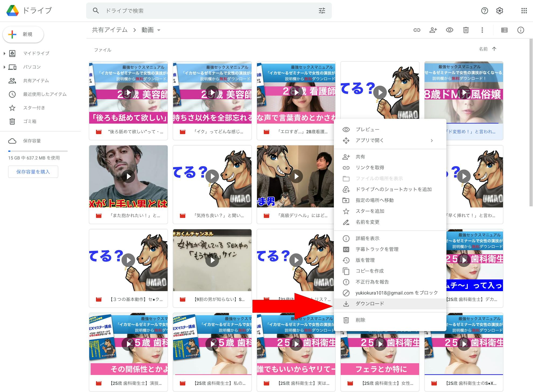Open 動画 folder dropdown in breadcrumb
The image size is (533, 392).
click(159, 30)
